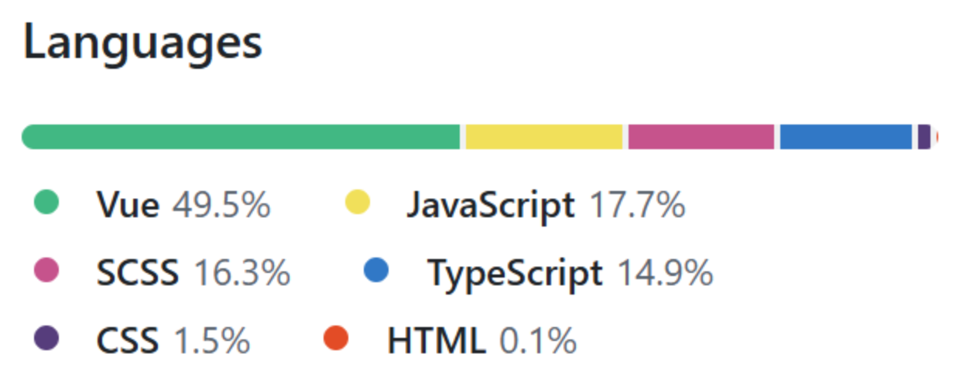Image resolution: width=980 pixels, height=385 pixels.
Task: Click the green Vue legend dot
Action: [46, 203]
